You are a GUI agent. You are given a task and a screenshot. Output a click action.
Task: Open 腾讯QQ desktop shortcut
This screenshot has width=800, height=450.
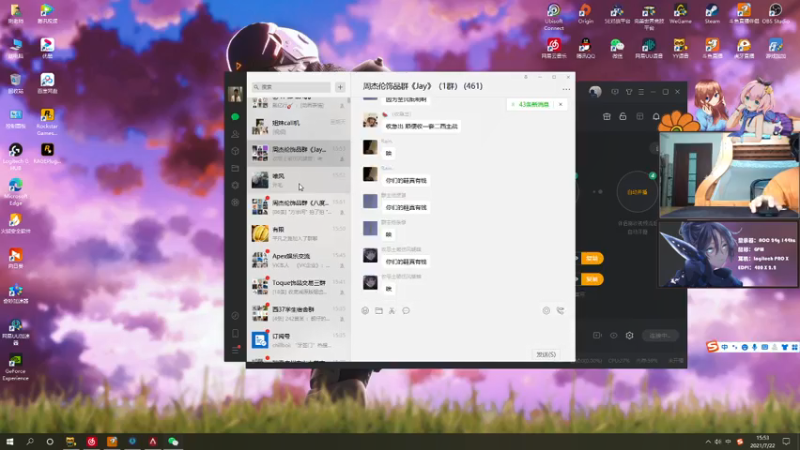pos(585,48)
